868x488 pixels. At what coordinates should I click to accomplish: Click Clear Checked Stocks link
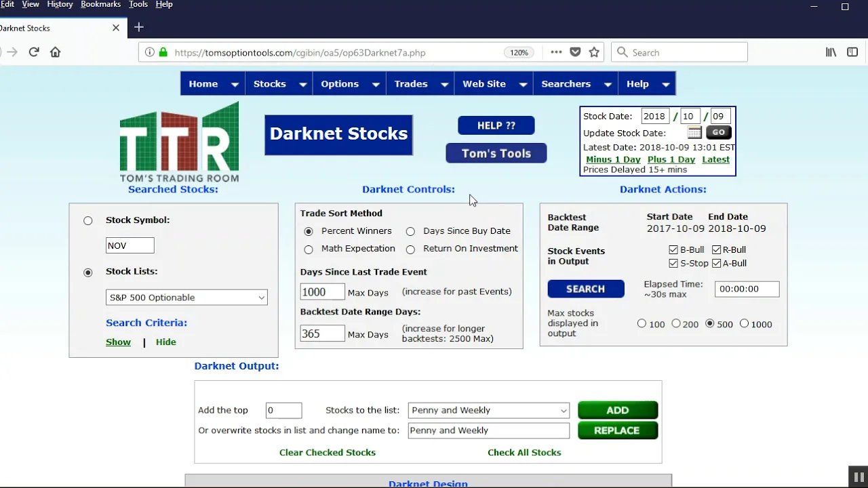click(328, 452)
